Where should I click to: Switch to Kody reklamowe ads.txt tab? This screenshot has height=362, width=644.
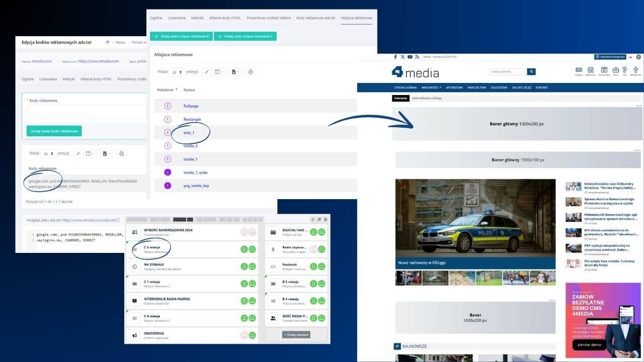point(316,18)
